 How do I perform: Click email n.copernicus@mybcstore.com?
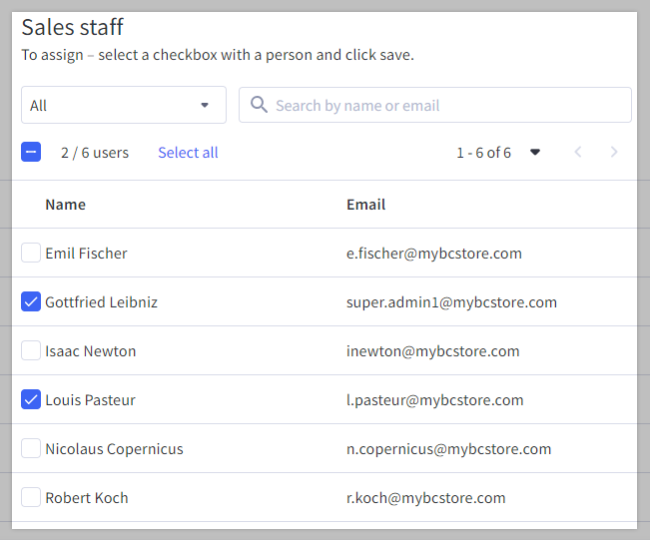coord(449,449)
